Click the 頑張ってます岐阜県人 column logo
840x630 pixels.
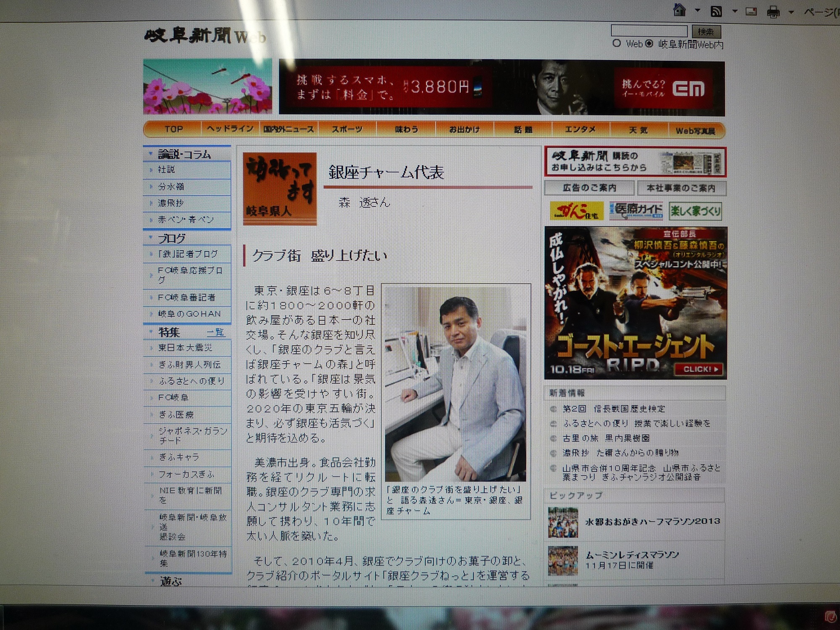[280, 189]
